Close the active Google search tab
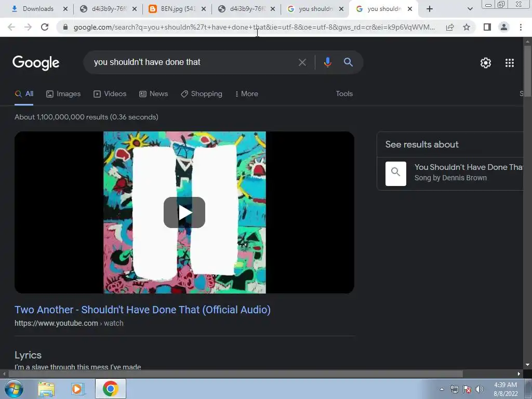Screen dimensions: 532x399 click(x=410, y=9)
